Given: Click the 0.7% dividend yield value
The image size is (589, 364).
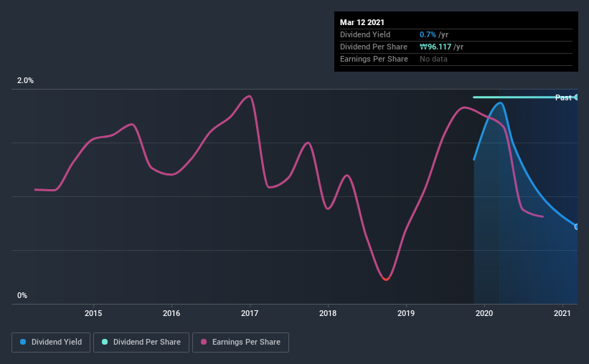Looking at the screenshot, I should pos(428,34).
